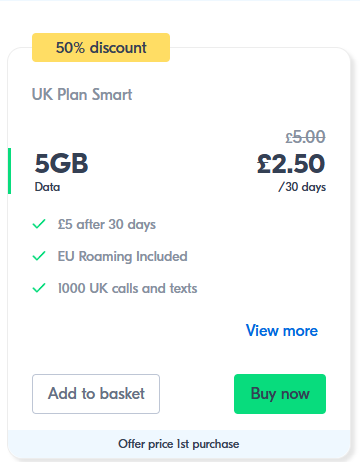Click the £2.50 offer price

[x=291, y=164]
